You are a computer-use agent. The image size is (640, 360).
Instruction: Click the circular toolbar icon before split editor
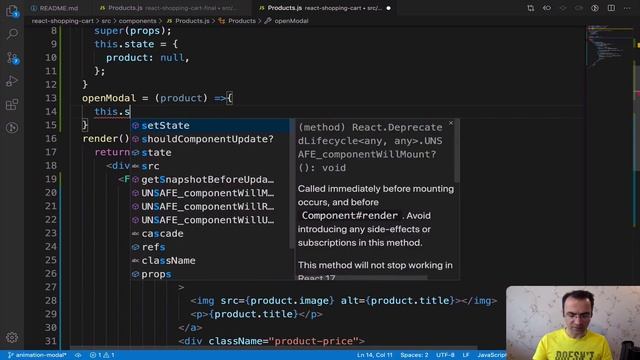pyautogui.click(x=595, y=8)
